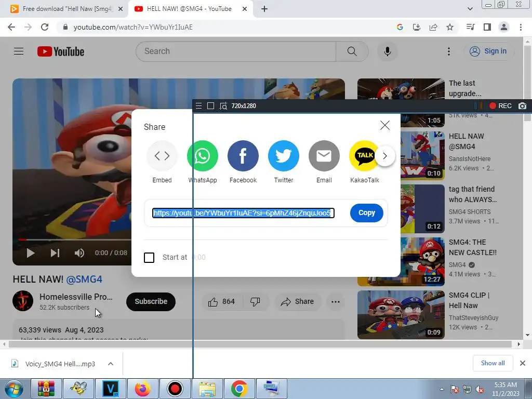Image resolution: width=532 pixels, height=399 pixels.
Task: Open 'SMG4 CLIP | Hell Naw' video
Action: click(469, 300)
